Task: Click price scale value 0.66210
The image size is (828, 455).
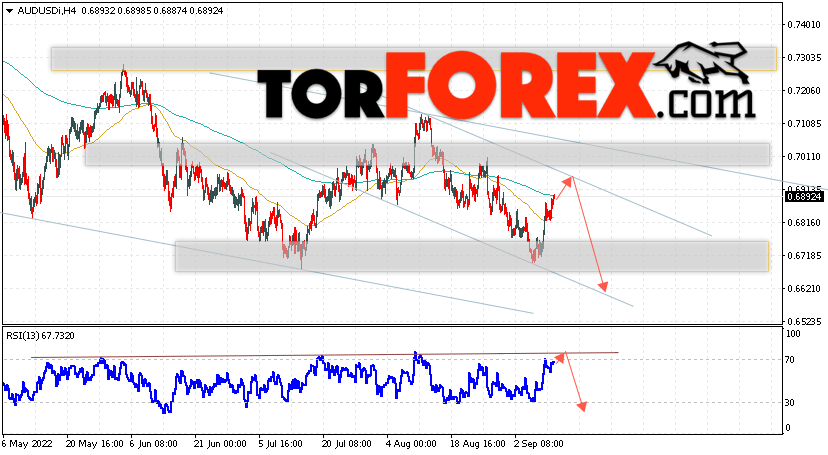Action: [804, 289]
